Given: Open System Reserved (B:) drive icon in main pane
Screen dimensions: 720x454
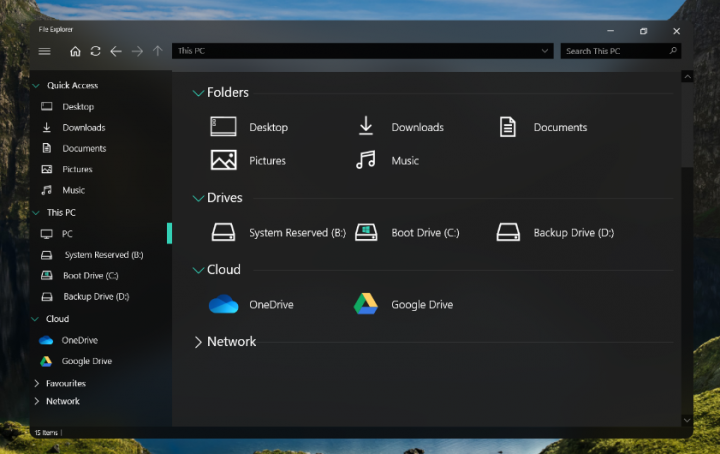Looking at the screenshot, I should tap(223, 232).
